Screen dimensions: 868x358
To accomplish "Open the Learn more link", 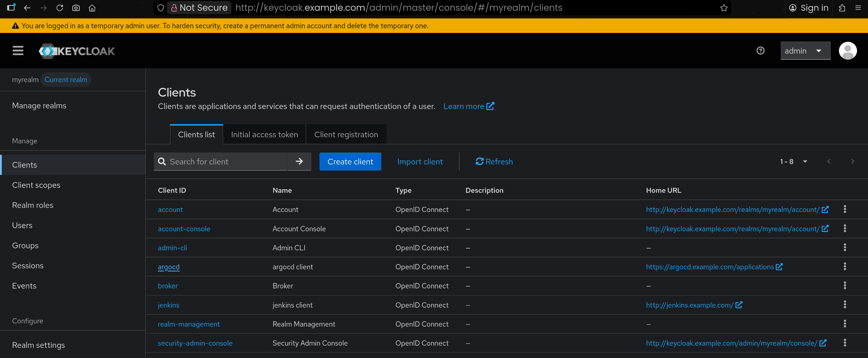I will coord(468,106).
